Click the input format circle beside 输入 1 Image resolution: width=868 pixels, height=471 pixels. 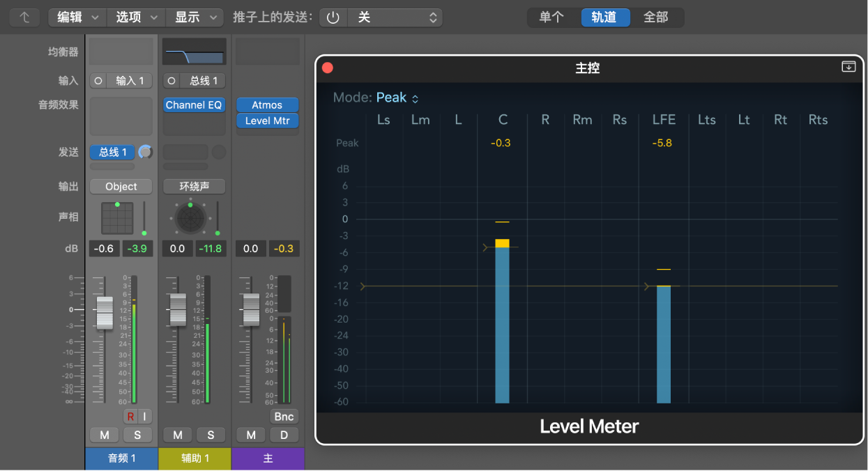(x=98, y=81)
